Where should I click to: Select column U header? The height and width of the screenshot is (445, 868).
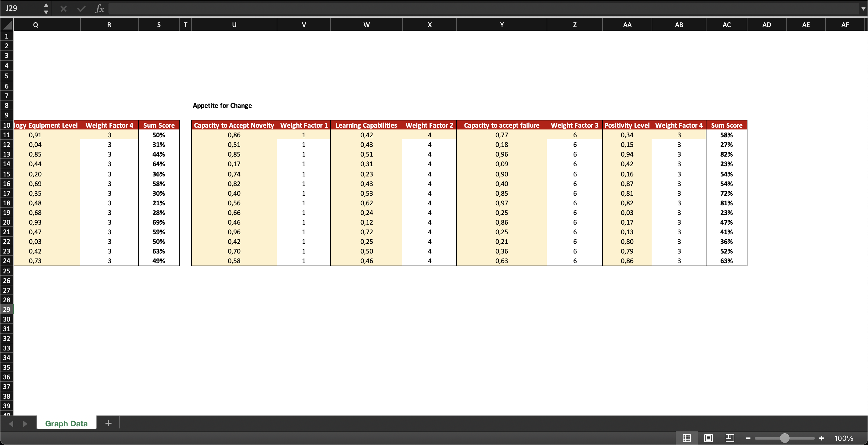[234, 25]
